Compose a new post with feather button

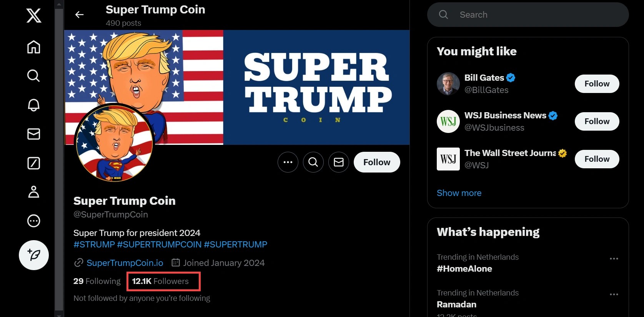[34, 255]
